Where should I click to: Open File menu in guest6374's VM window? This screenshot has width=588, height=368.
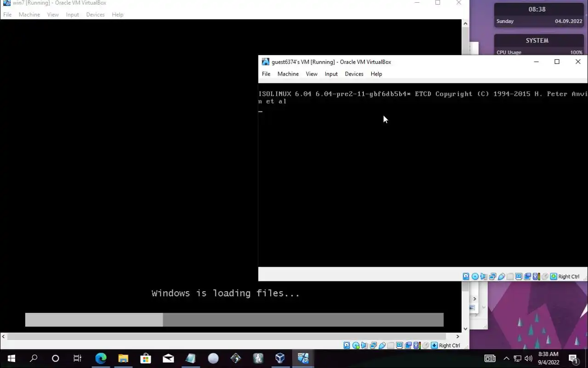pyautogui.click(x=266, y=74)
